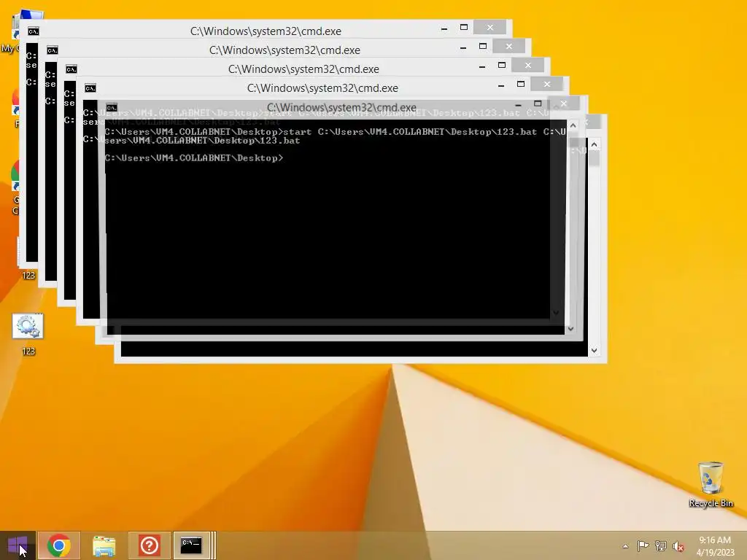Click the scroll-up arrow in fifth (front) cmd window
This screenshot has height=560, width=747.
point(573,125)
